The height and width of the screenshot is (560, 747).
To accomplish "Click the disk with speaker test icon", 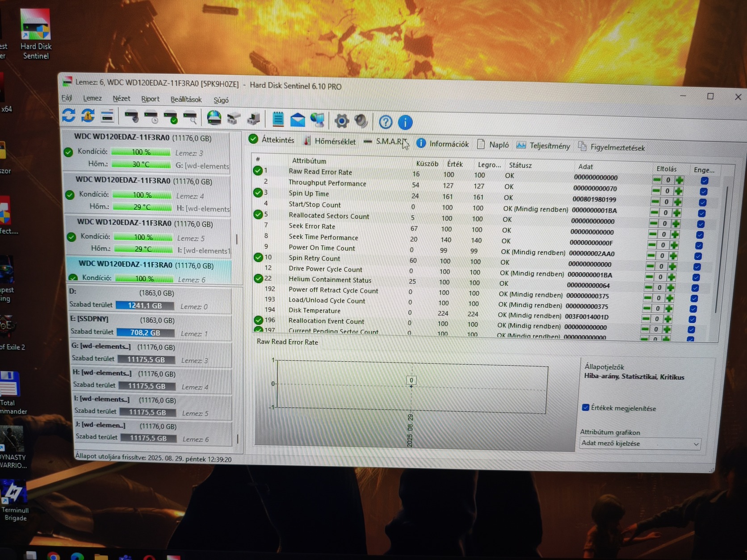I will point(131,117).
